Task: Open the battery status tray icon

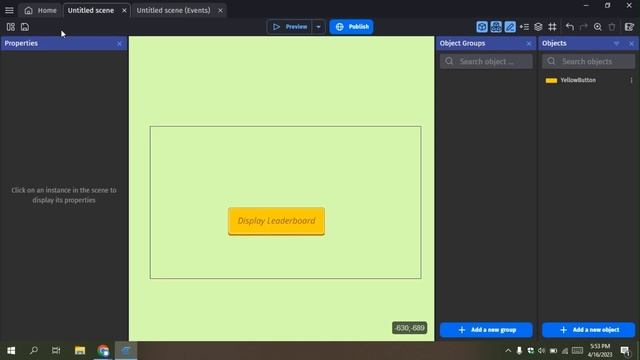Action: coord(553,351)
